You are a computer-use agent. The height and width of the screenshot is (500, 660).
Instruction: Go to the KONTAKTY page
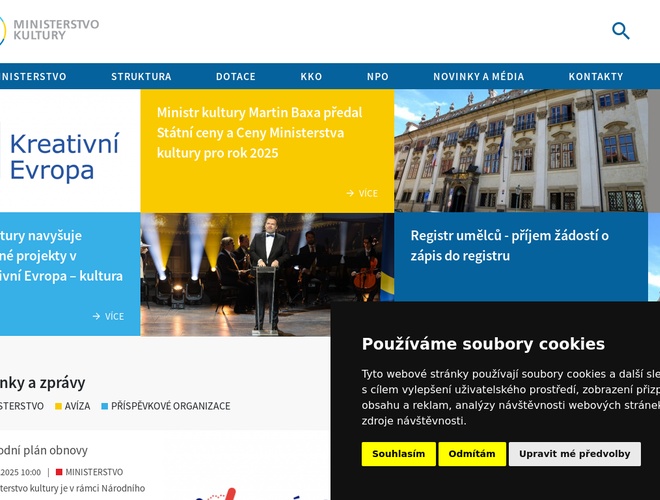[x=596, y=76]
